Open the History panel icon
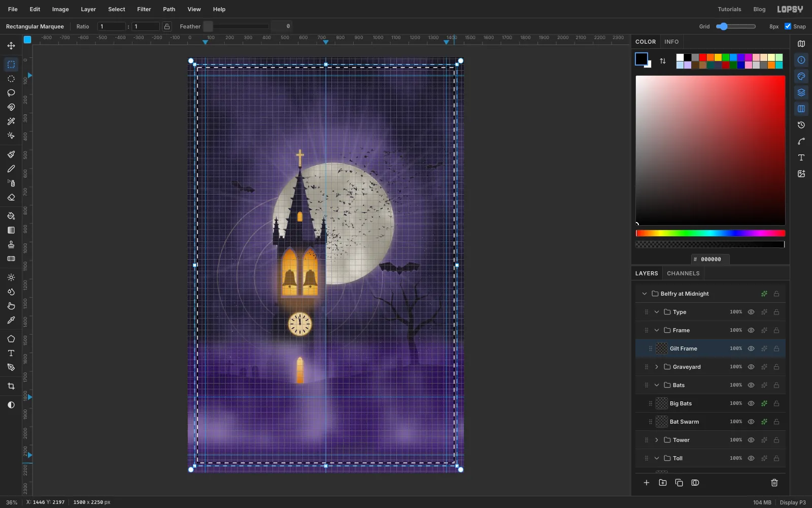 click(x=801, y=125)
